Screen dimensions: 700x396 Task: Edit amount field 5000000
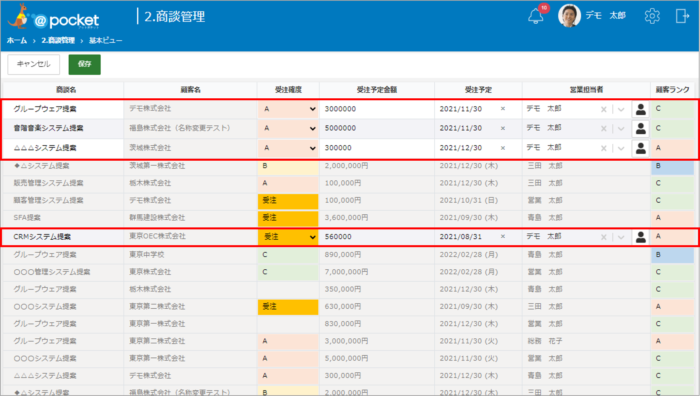coord(377,129)
